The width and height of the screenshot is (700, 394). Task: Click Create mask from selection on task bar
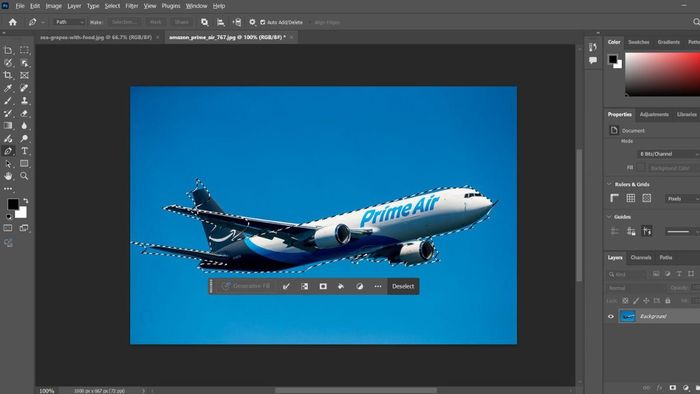coord(323,286)
